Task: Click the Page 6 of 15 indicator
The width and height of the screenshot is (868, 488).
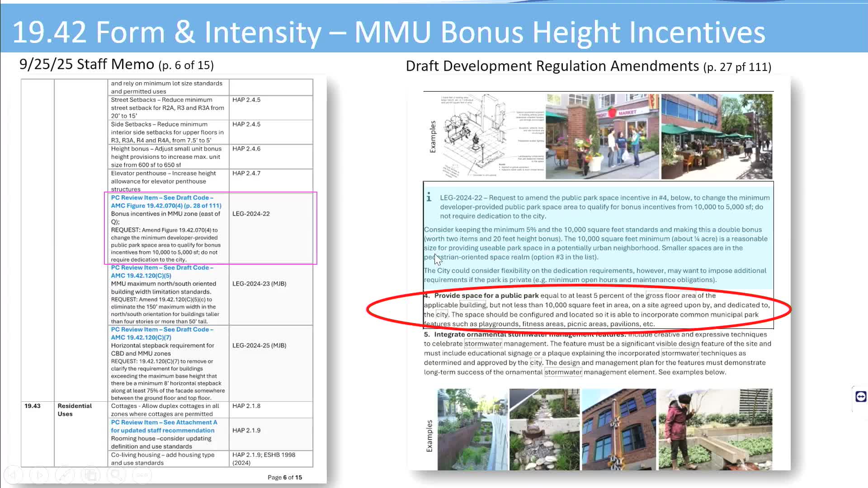Action: (285, 477)
